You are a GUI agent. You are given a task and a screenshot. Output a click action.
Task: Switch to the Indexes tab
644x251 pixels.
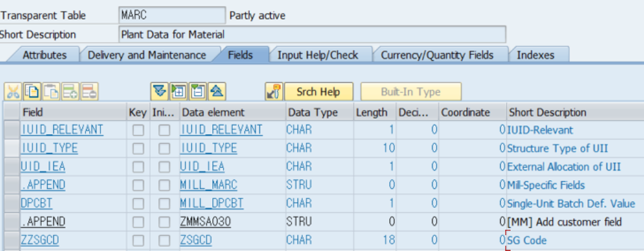pos(536,55)
